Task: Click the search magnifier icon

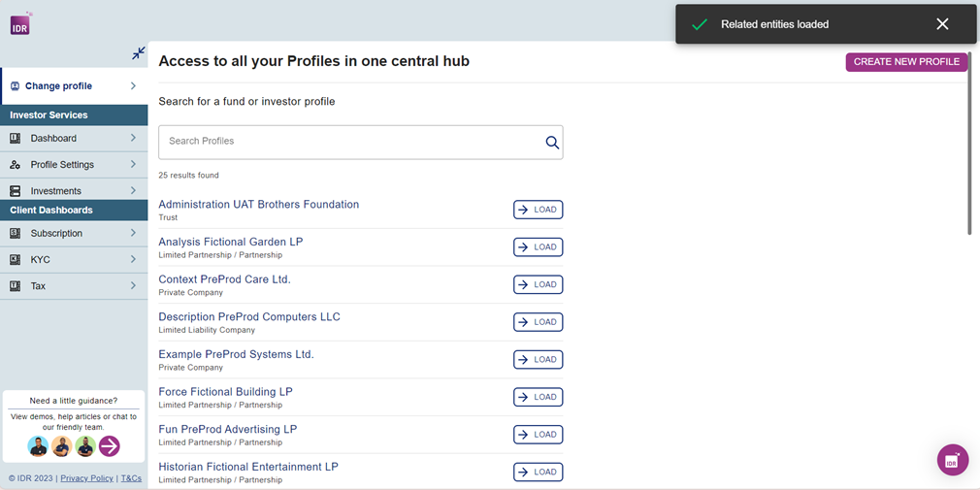Action: 552,143
